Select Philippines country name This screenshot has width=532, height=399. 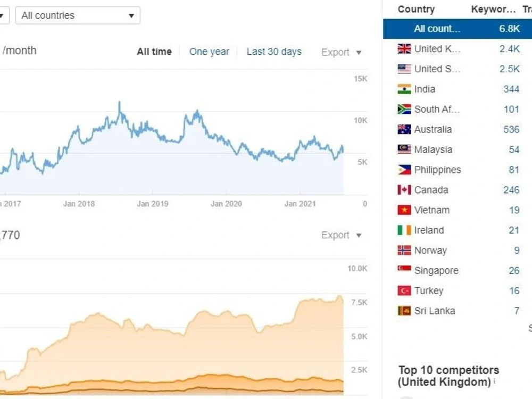pyautogui.click(x=438, y=170)
